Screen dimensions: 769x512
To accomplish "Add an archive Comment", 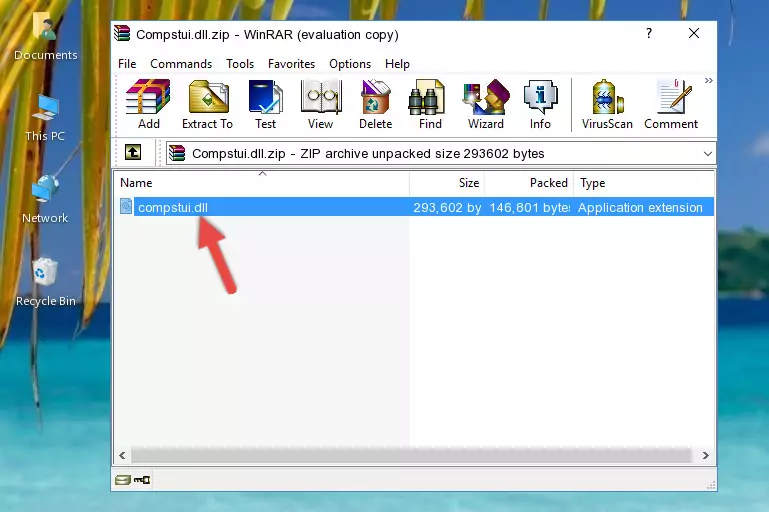I will click(x=671, y=104).
